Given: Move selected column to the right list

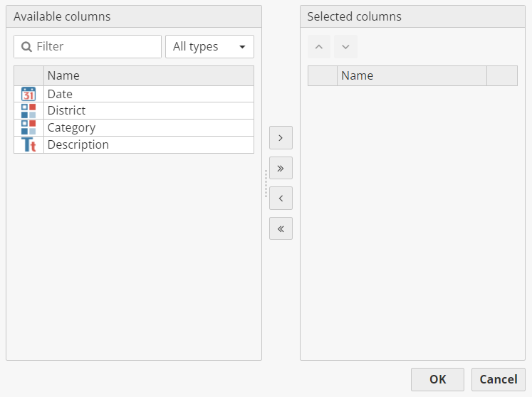Looking at the screenshot, I should coord(281,137).
